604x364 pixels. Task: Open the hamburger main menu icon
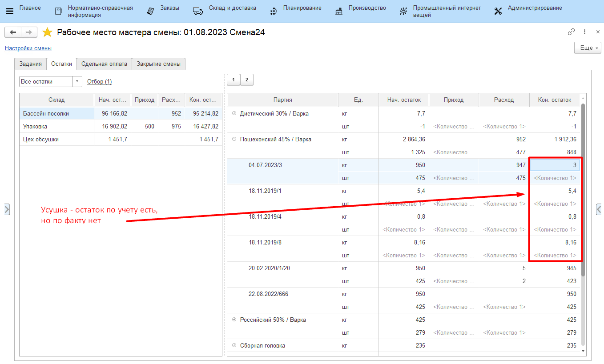point(9,11)
